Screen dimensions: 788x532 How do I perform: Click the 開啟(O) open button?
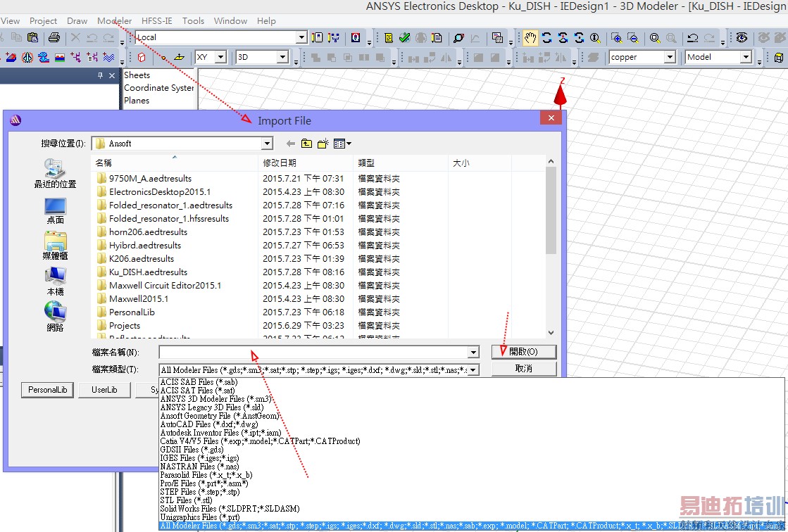click(523, 352)
